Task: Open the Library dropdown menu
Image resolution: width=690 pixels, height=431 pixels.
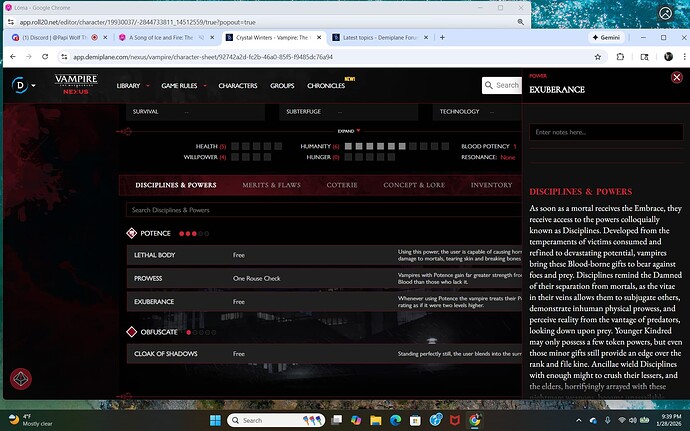Action: click(x=131, y=86)
